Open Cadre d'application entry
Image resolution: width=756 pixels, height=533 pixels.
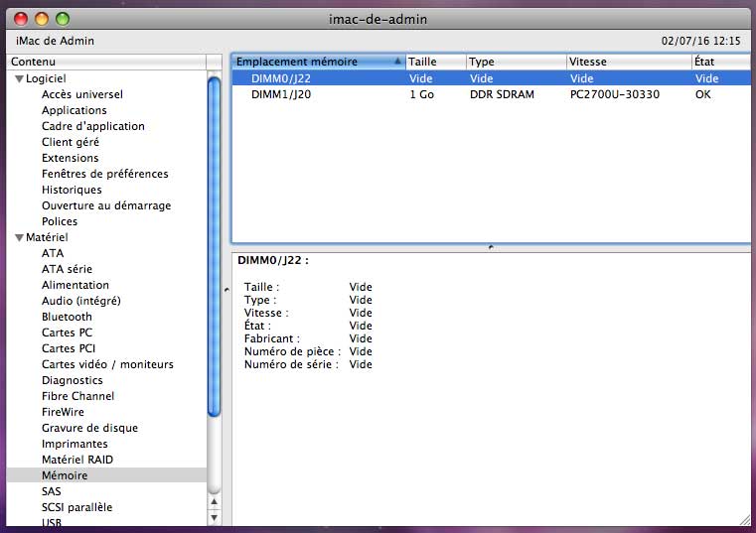point(93,126)
